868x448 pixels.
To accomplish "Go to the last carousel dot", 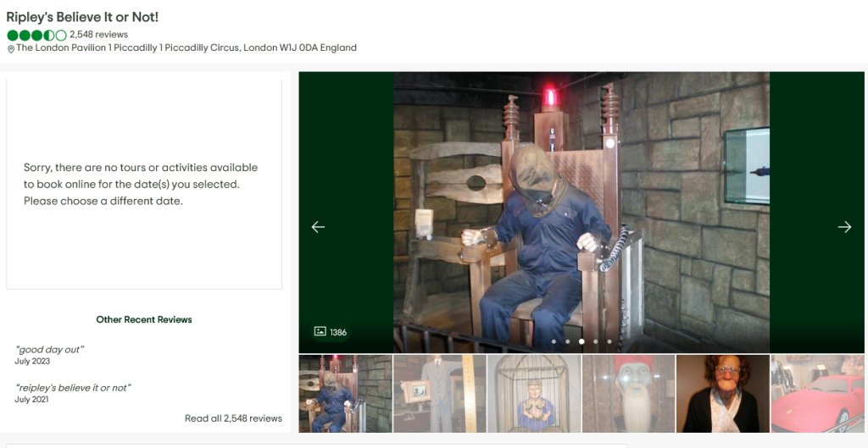I will tap(609, 342).
